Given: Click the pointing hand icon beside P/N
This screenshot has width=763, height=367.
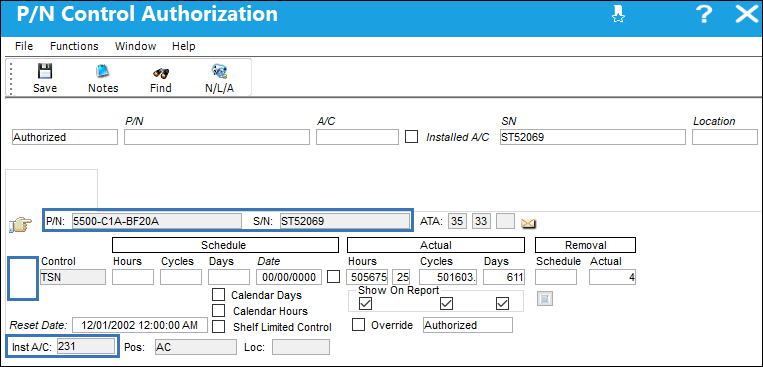Looking at the screenshot, I should 21,225.
